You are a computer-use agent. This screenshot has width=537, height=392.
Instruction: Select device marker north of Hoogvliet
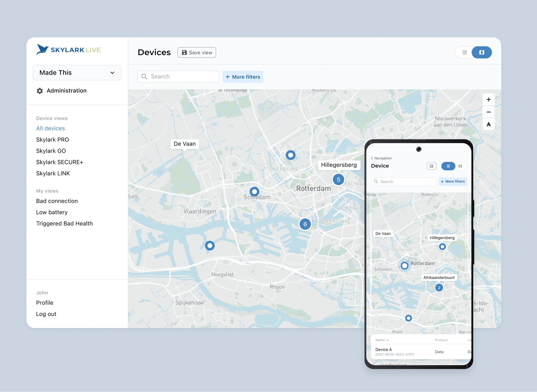click(210, 246)
